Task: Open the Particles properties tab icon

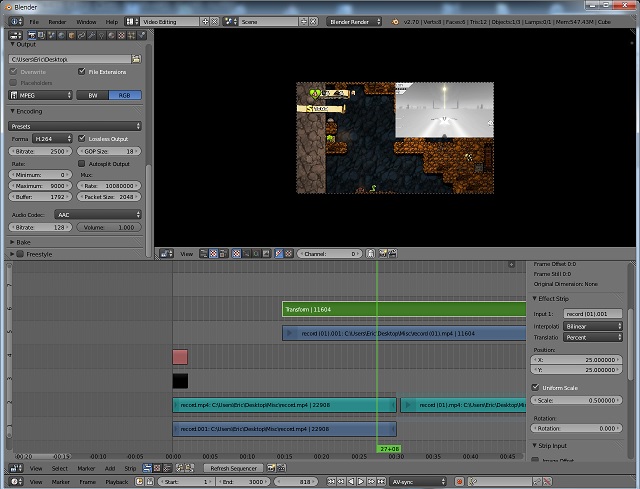Action: click(131, 36)
